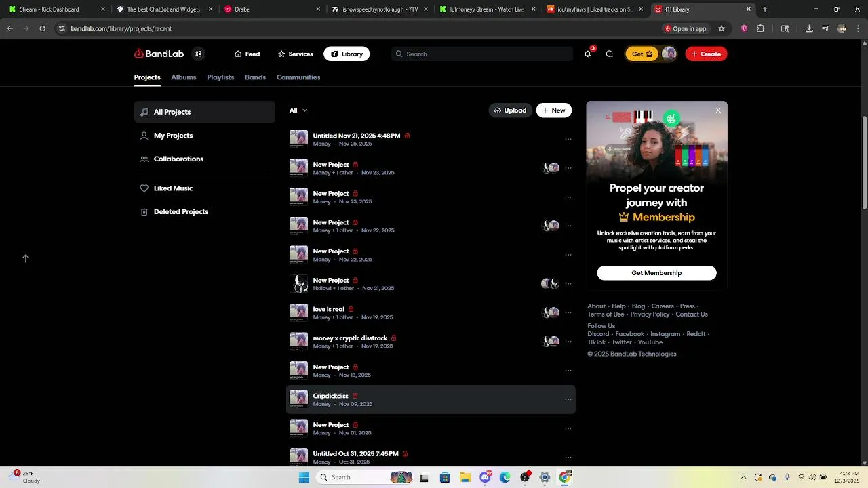The height and width of the screenshot is (488, 868).
Task: Open the BandLab apps grid icon
Action: (198, 54)
